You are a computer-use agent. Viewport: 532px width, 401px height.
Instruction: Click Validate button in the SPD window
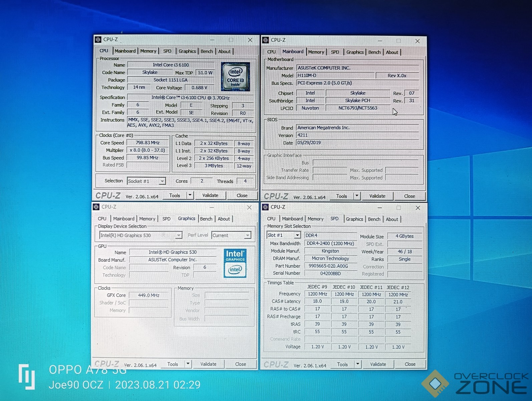pyautogui.click(x=378, y=364)
